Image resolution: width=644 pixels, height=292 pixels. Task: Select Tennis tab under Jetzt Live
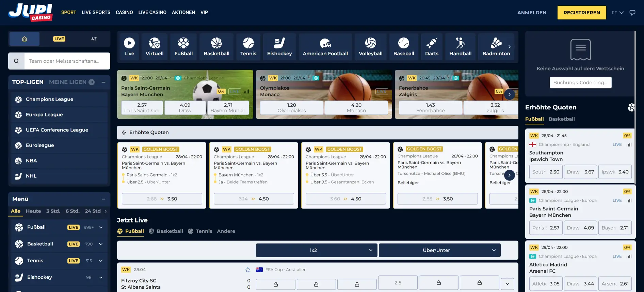200,231
